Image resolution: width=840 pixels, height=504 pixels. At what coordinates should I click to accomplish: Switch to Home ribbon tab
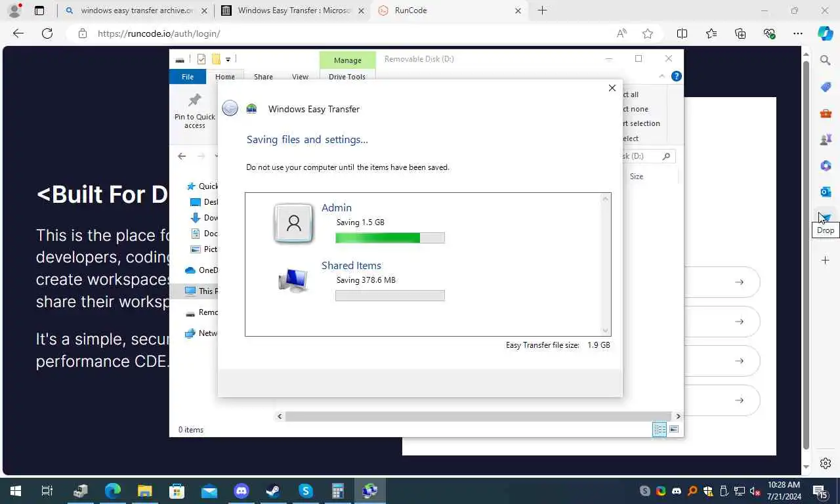(x=225, y=77)
